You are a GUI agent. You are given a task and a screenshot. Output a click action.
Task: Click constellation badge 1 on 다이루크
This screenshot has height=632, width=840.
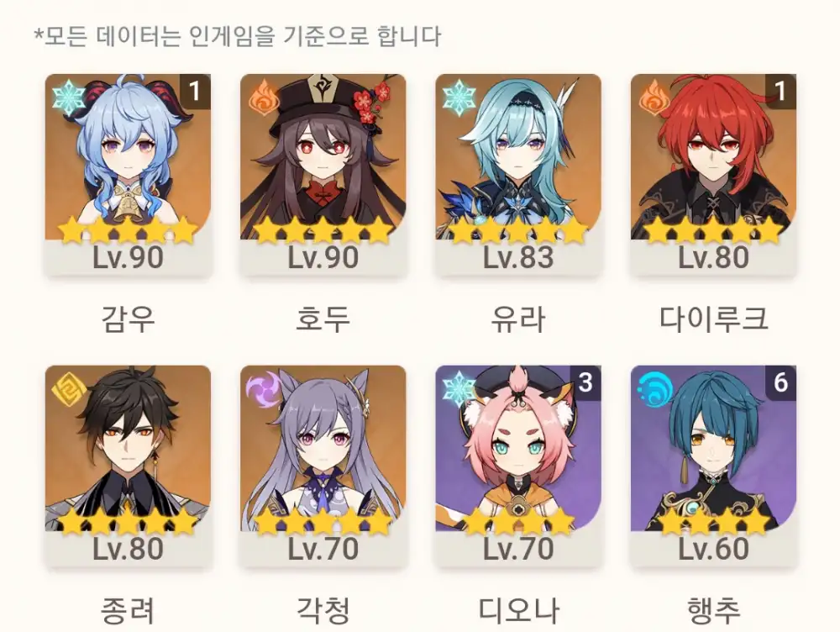click(x=780, y=91)
